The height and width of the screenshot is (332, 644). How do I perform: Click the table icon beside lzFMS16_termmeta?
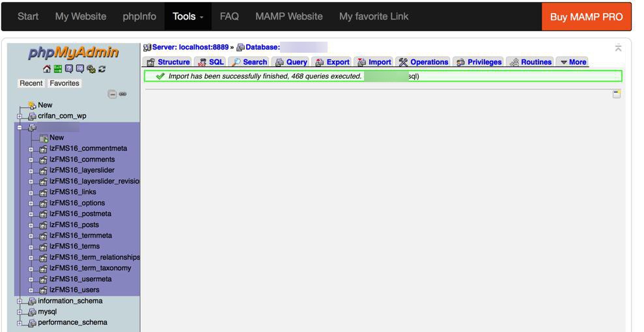pyautogui.click(x=43, y=236)
